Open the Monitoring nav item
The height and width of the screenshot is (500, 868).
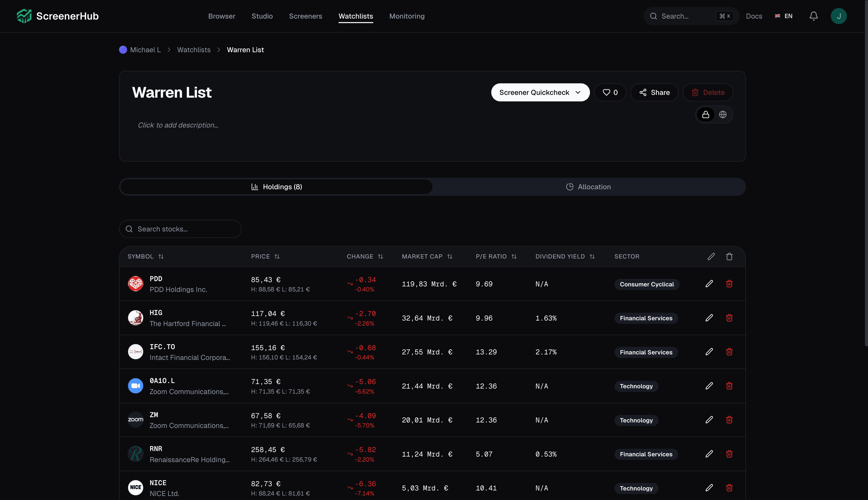point(407,16)
